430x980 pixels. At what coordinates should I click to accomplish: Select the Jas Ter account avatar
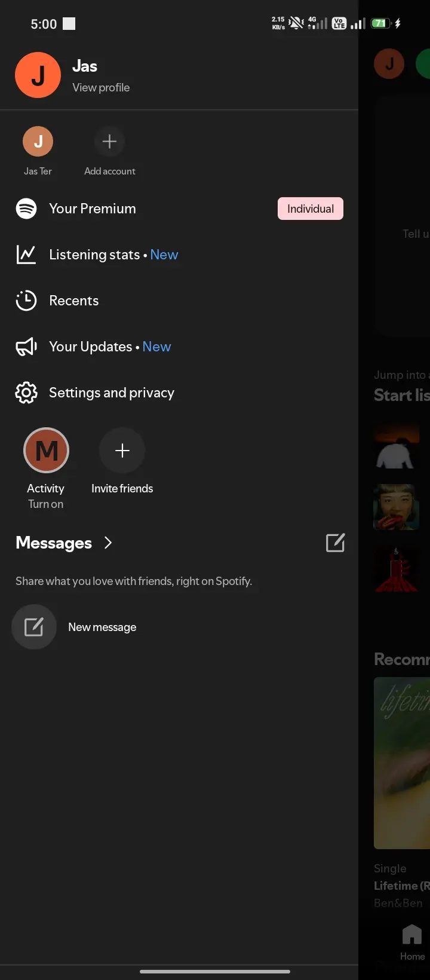[38, 142]
